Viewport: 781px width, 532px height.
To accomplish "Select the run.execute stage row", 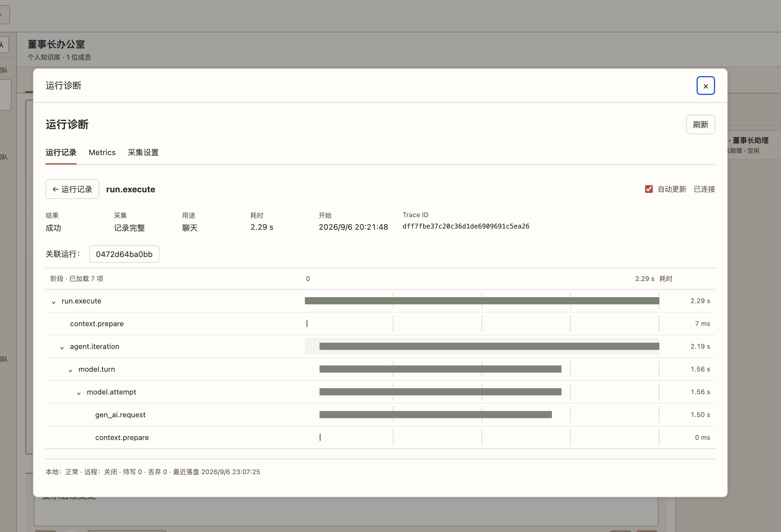I will [380, 301].
